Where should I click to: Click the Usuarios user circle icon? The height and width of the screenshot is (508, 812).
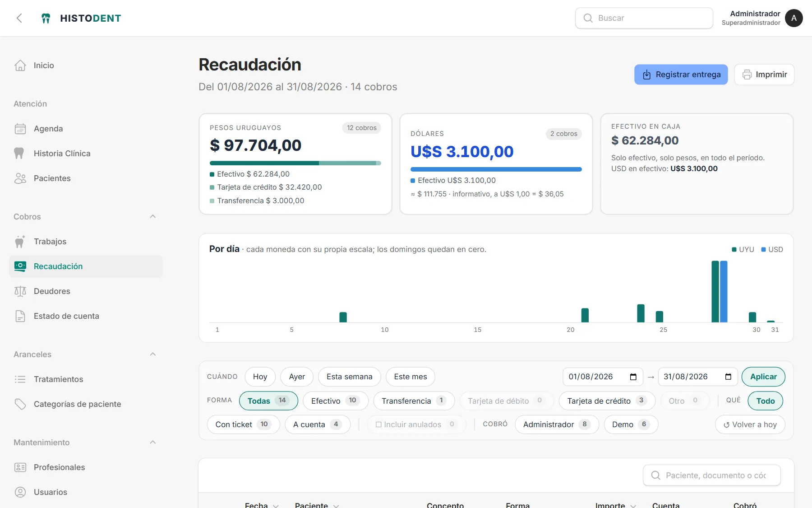coord(20,492)
